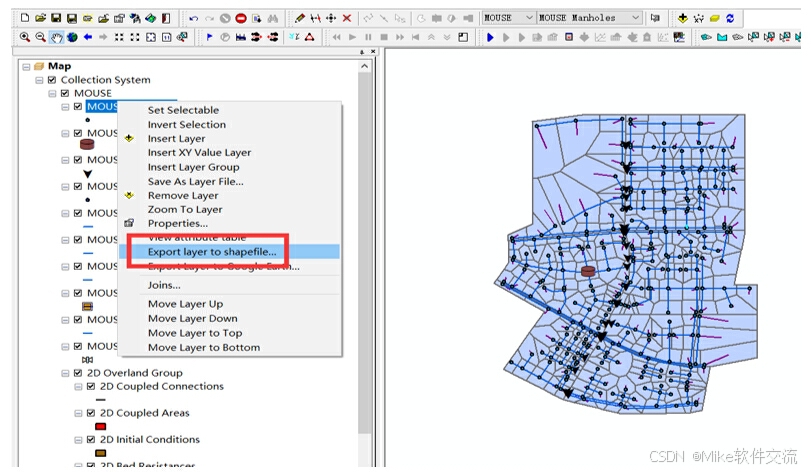The image size is (811, 472).
Task: Choose Joins from context menu
Action: [x=164, y=285]
